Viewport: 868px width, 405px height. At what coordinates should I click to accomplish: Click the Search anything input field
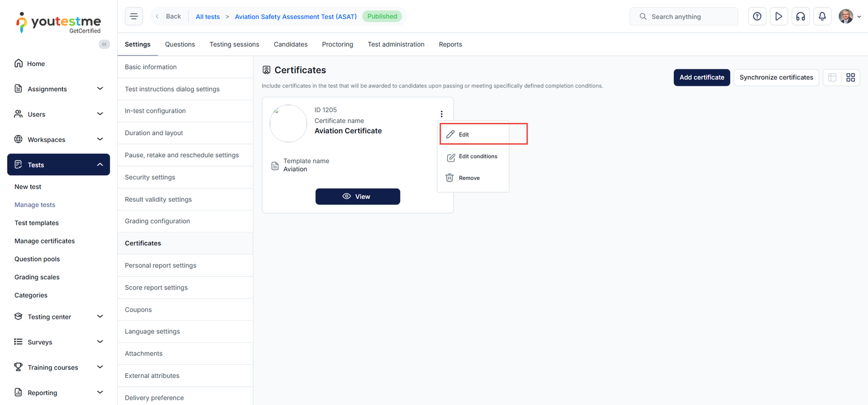coord(689,17)
